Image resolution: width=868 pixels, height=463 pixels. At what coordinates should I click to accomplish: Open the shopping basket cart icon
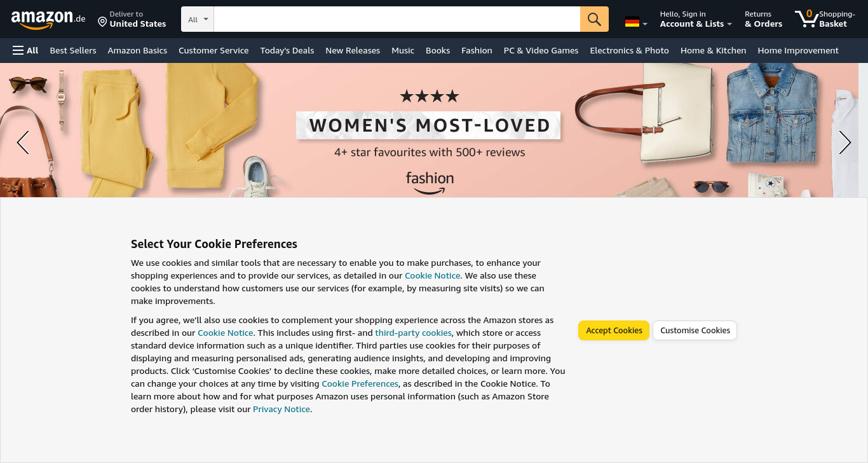[825, 19]
